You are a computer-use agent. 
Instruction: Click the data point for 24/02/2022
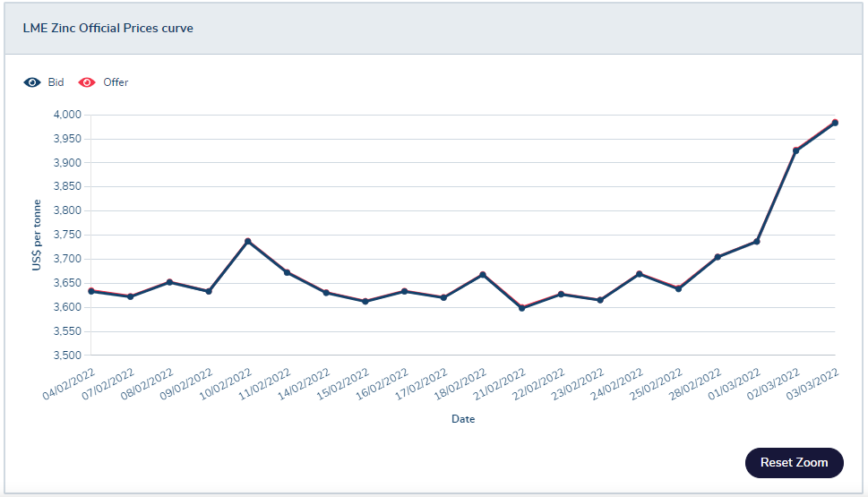640,274
